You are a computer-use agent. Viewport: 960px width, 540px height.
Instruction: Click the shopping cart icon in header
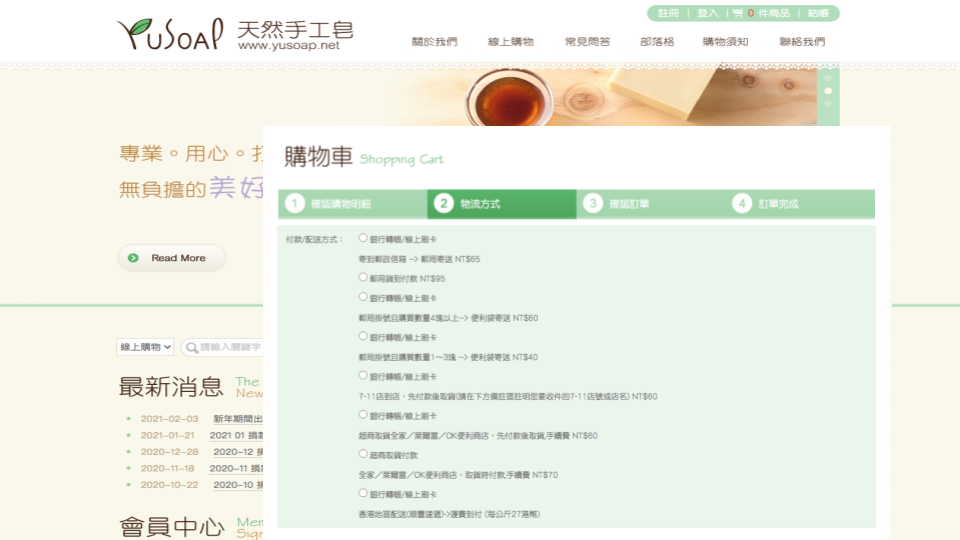738,14
